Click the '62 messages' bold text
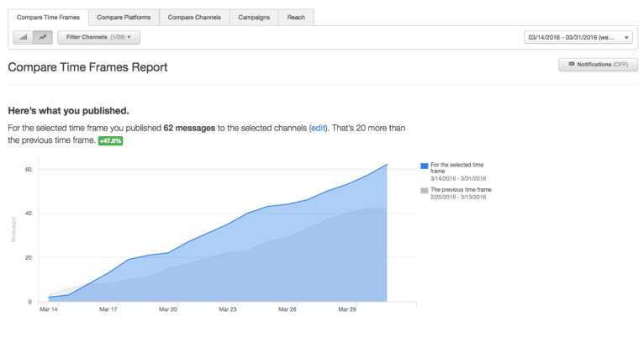This screenshot has width=644, height=343. click(189, 128)
